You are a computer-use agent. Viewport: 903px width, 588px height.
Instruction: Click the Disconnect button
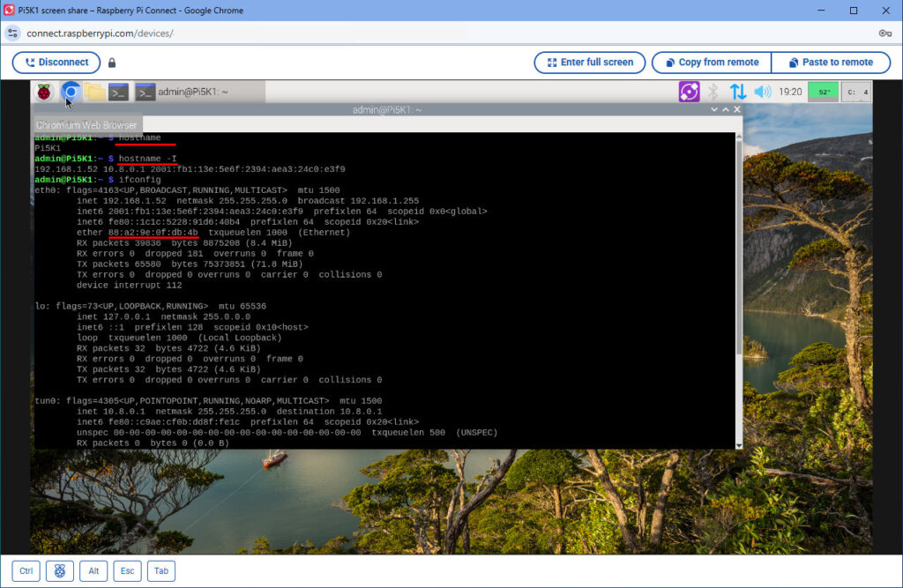[56, 63]
